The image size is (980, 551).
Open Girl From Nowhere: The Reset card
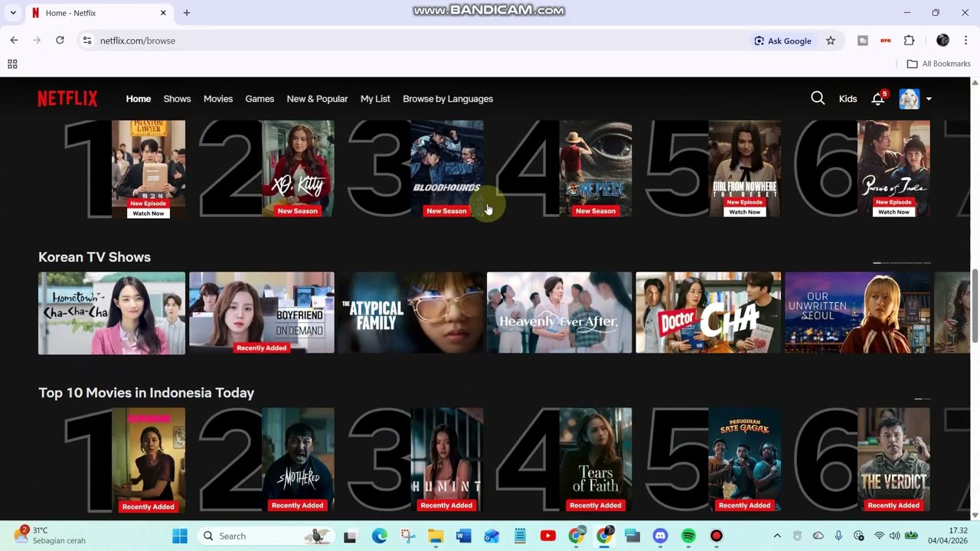click(744, 169)
